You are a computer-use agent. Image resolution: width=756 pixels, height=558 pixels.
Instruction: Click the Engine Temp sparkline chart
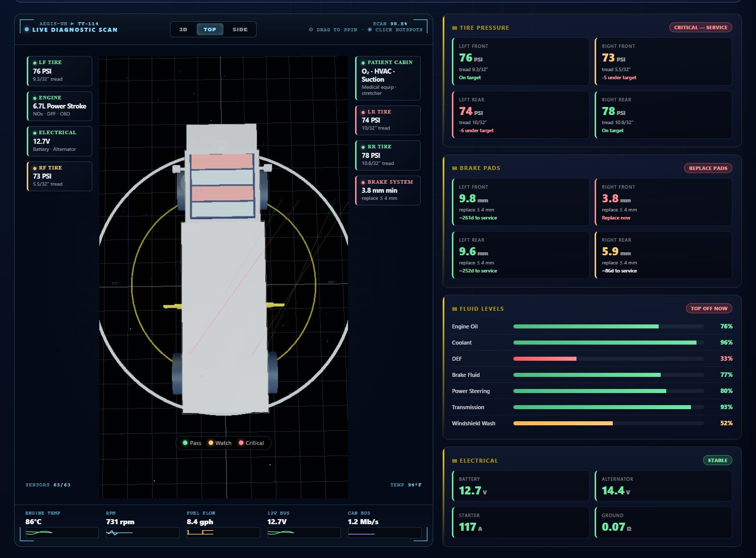(62, 532)
